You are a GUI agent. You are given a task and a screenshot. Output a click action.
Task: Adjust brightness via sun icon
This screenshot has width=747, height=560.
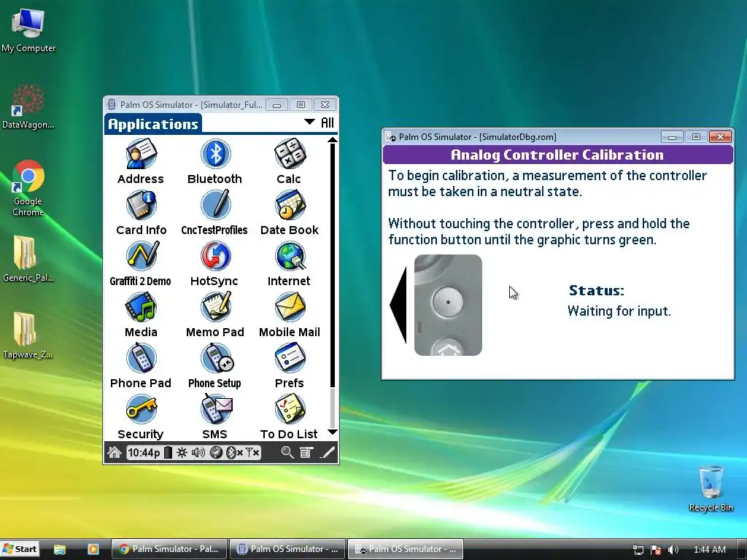coord(182,452)
